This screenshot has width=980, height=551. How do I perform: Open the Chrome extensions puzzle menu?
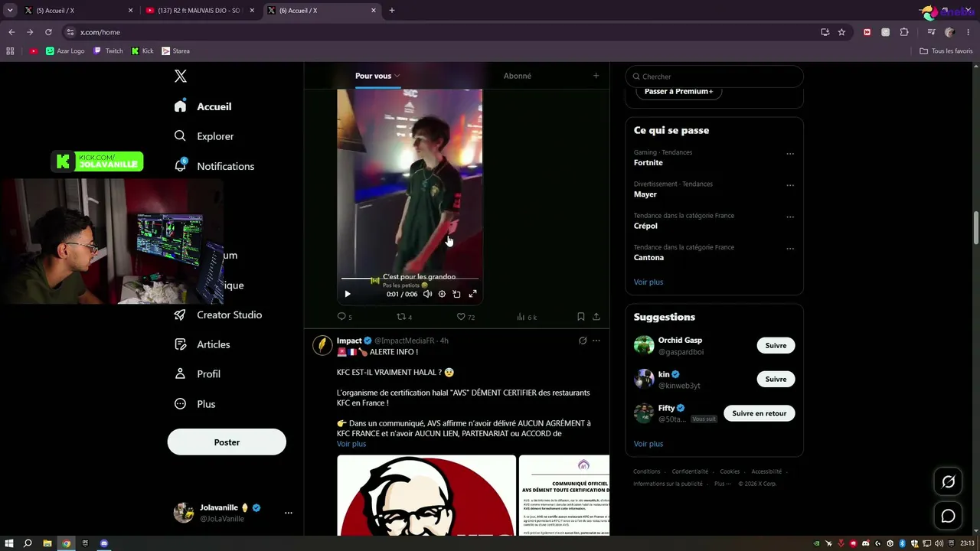(904, 32)
